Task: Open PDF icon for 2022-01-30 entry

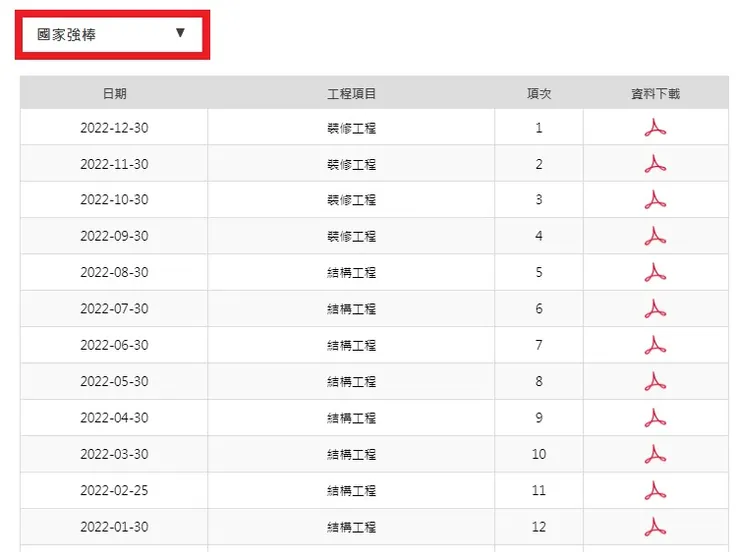Action: (x=655, y=527)
